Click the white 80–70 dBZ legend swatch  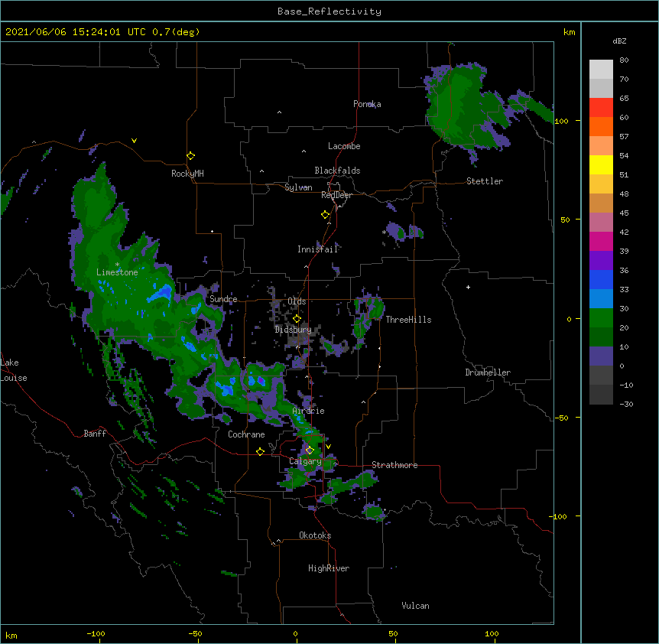(601, 70)
